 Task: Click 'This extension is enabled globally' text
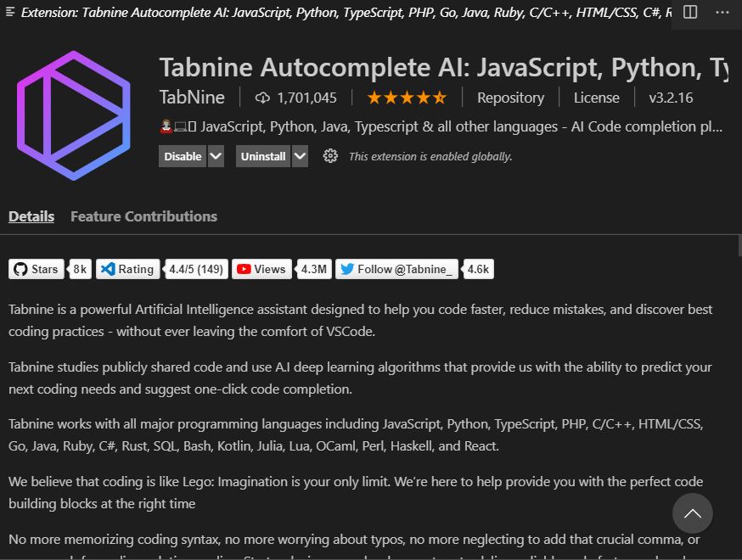pyautogui.click(x=430, y=157)
